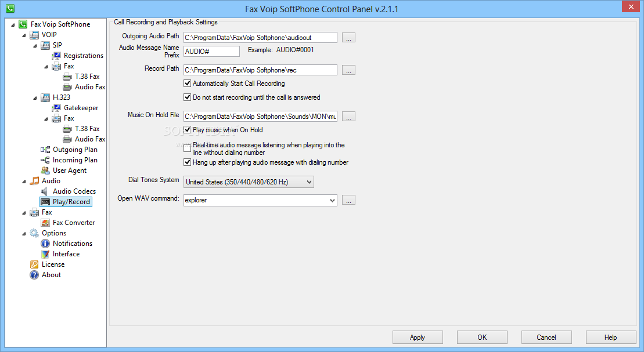Image resolution: width=644 pixels, height=352 pixels.
Task: Click the SIP node icon
Action: point(45,45)
